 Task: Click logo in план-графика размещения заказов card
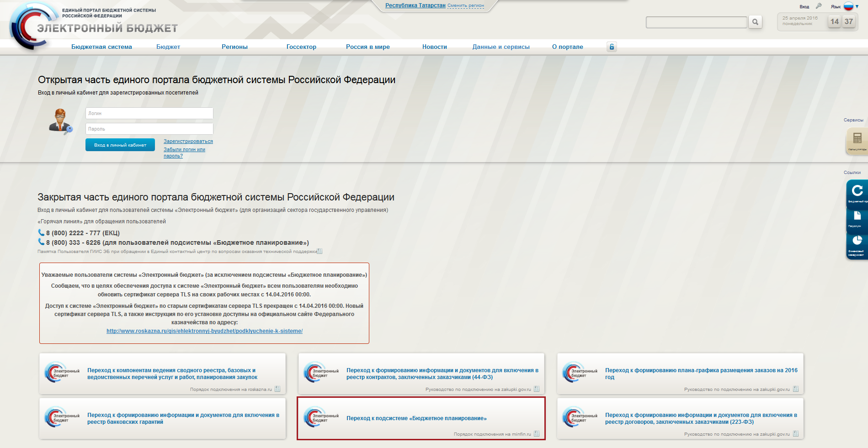[580, 372]
